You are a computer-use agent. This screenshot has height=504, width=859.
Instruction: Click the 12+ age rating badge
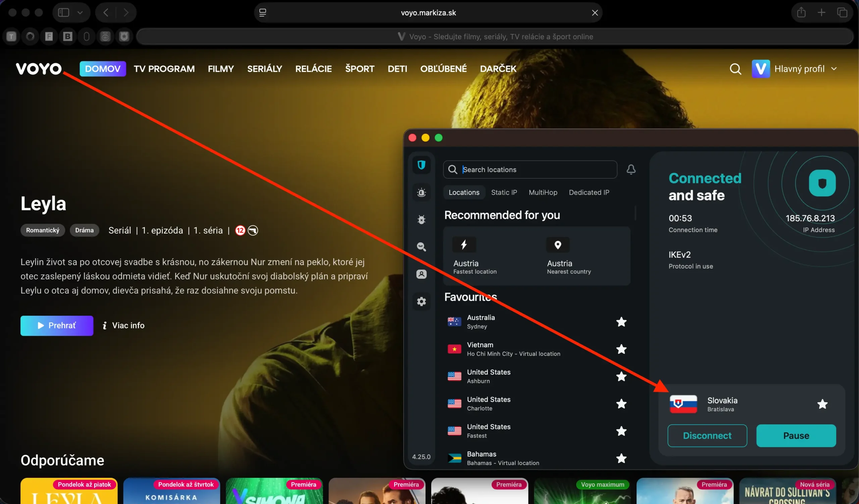[x=240, y=230]
